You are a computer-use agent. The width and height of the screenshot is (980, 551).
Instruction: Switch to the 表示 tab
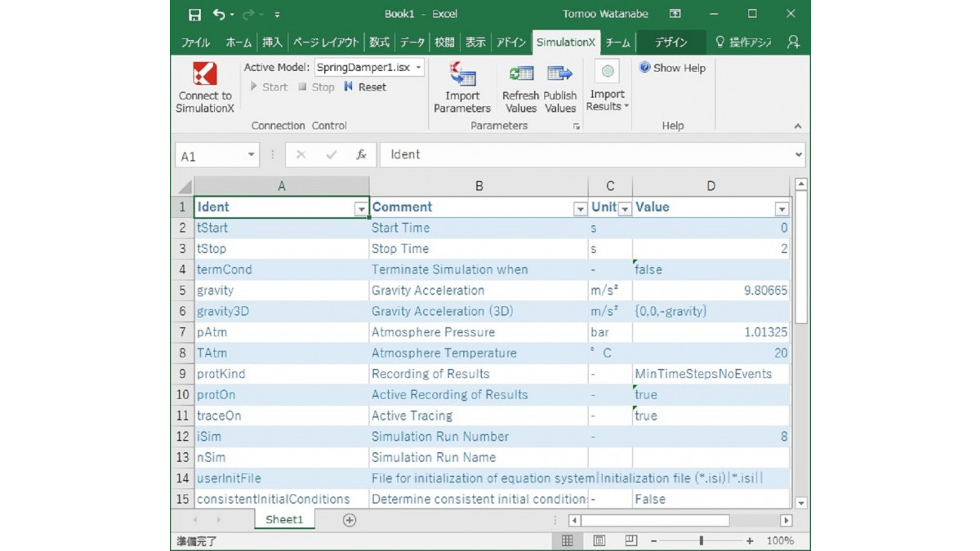click(x=475, y=42)
